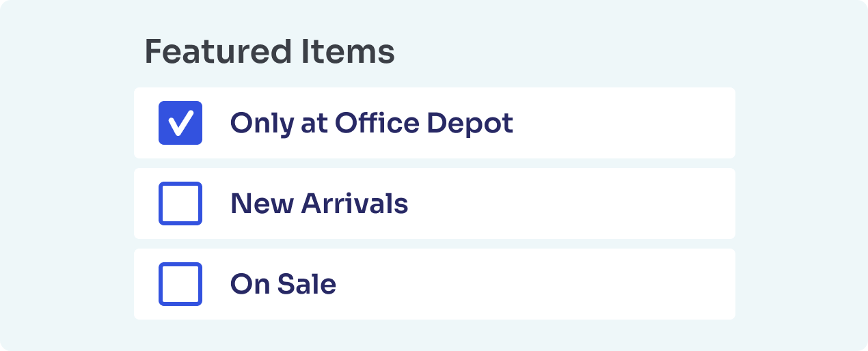Click the white checkmark icon
868x351 pixels.
180,124
